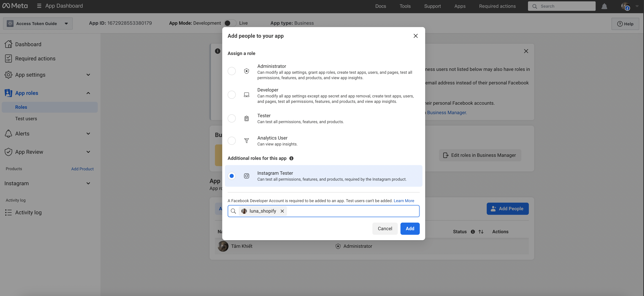Open the Docs menu in top bar
This screenshot has height=296, width=644.
pos(381,6)
